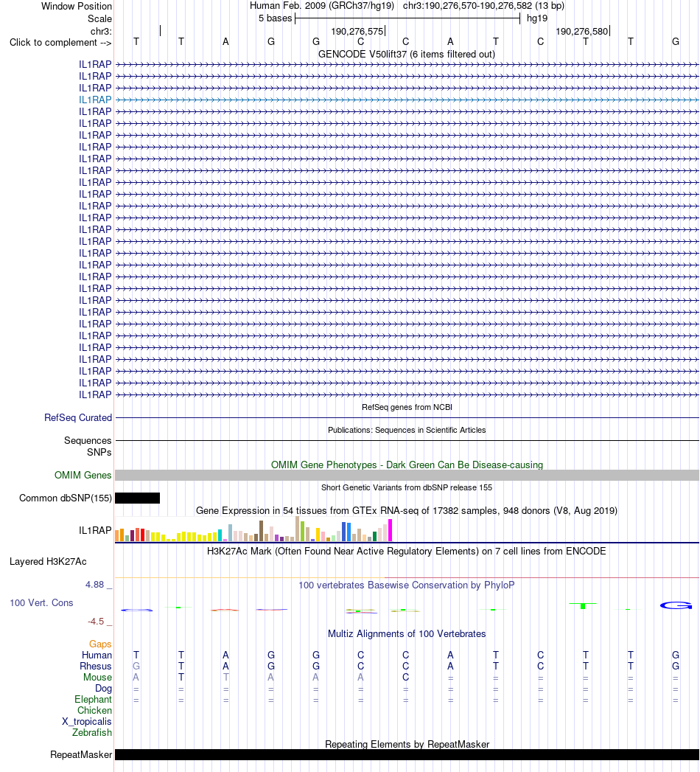Open the RepeatMasker track label

[x=81, y=755]
